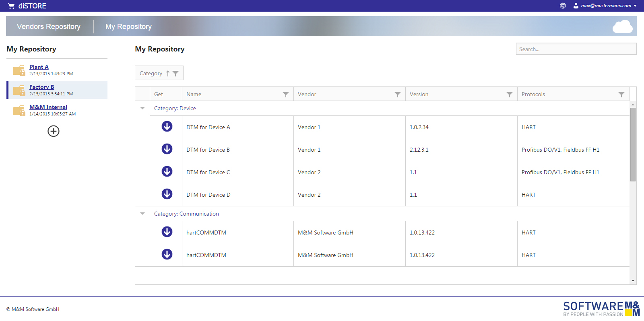Toggle sorting on the Category grouping chip

pos(167,73)
